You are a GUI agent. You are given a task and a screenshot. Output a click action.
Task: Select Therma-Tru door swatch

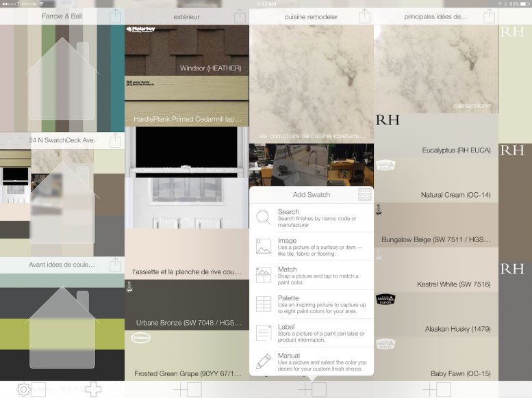(x=187, y=203)
